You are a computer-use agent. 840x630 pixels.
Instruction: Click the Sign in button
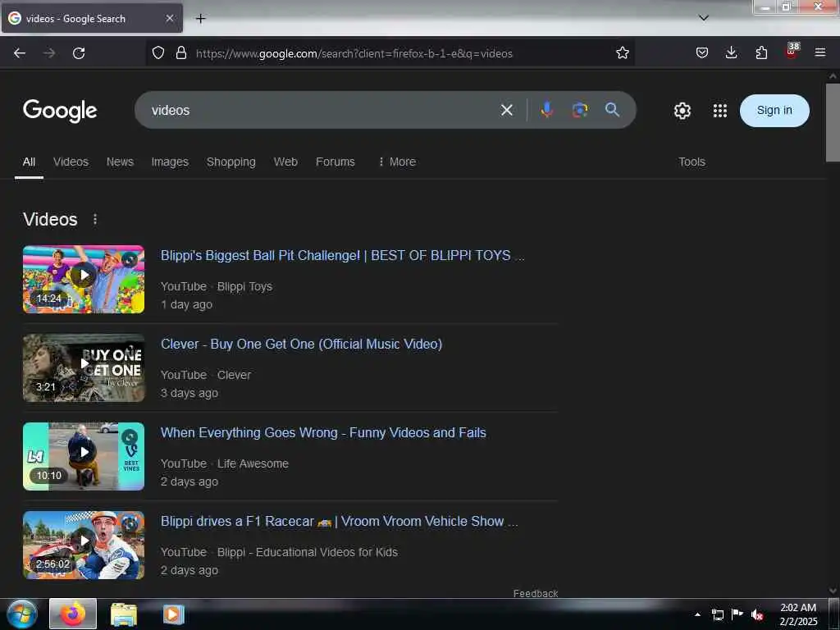point(774,111)
